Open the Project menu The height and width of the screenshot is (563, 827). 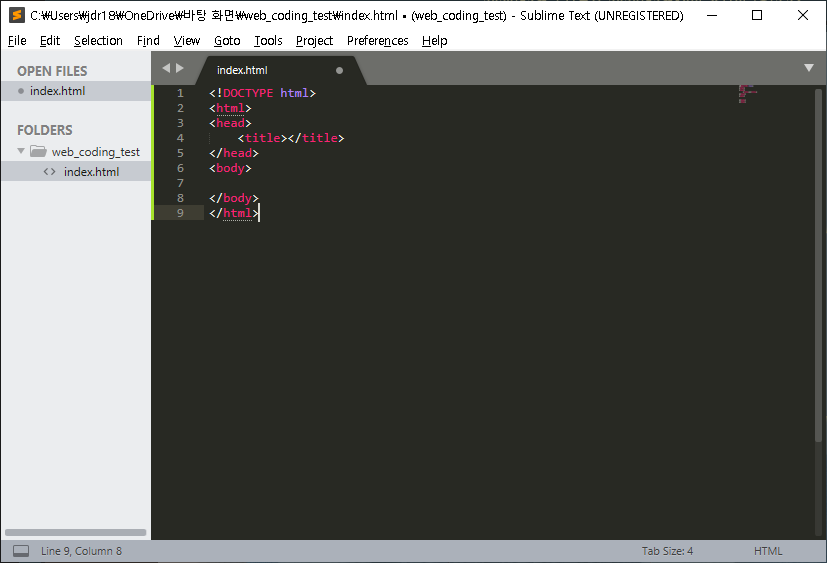(314, 41)
